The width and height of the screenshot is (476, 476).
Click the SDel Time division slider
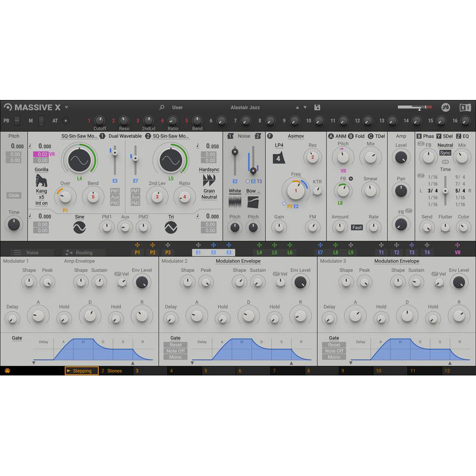445,190
